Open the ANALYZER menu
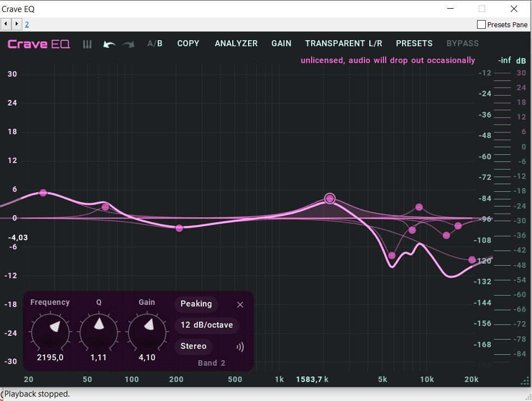The height and width of the screenshot is (401, 532). point(236,43)
